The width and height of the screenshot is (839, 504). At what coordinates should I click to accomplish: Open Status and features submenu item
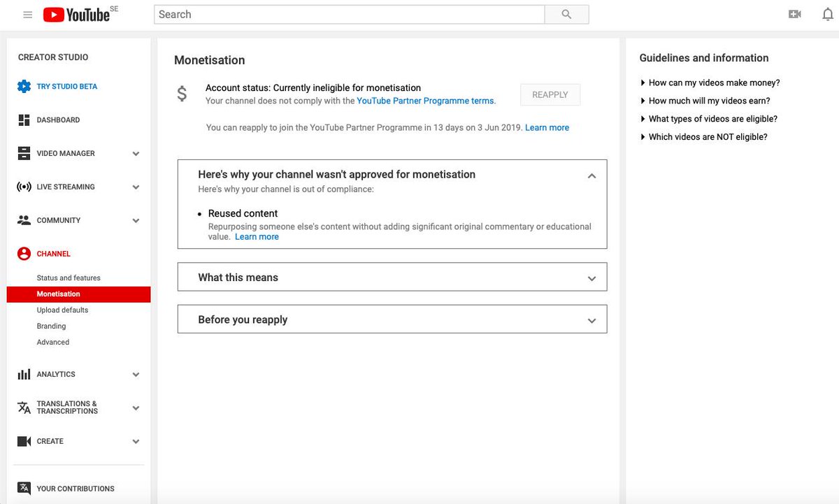[69, 278]
